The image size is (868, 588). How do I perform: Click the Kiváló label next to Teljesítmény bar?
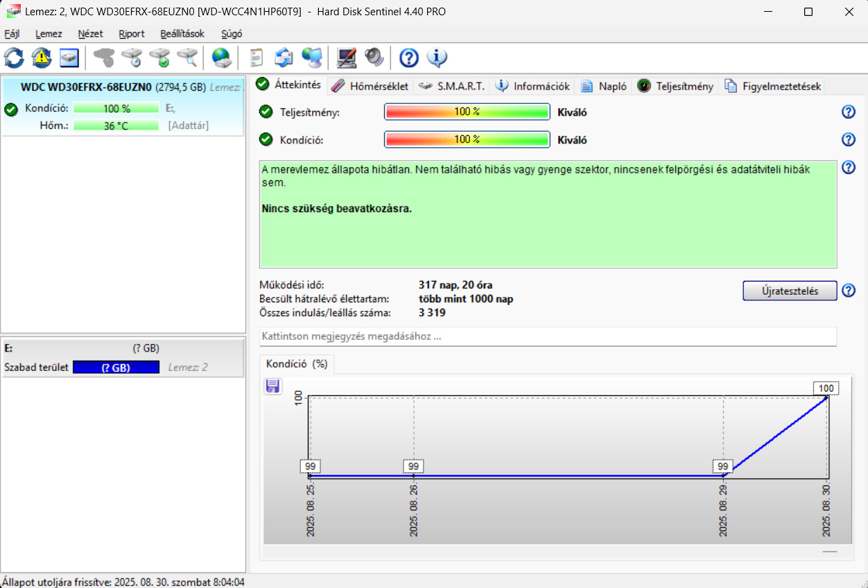click(572, 112)
